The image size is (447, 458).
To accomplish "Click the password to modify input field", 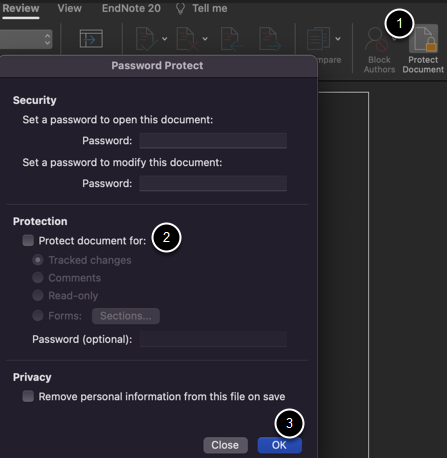I will [213, 183].
